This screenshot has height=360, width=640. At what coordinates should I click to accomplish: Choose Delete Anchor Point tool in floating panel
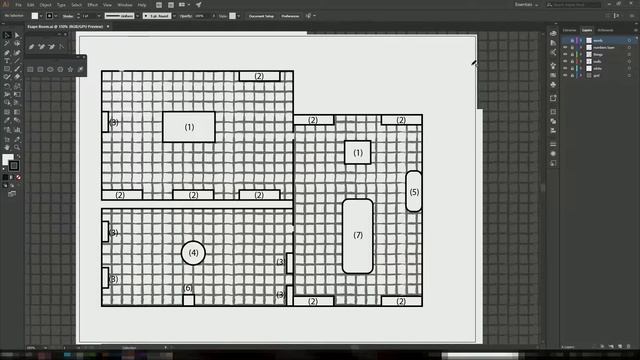(51, 47)
